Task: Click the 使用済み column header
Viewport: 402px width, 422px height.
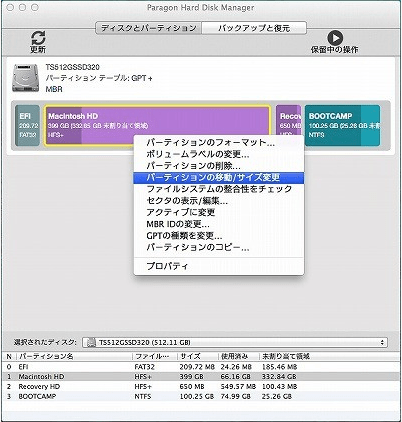Action: 239,356
